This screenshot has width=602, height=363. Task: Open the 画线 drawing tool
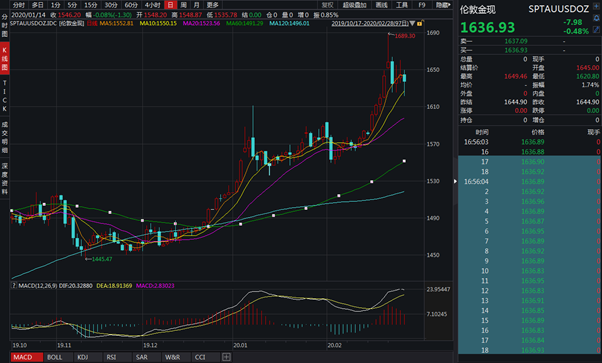(x=381, y=5)
